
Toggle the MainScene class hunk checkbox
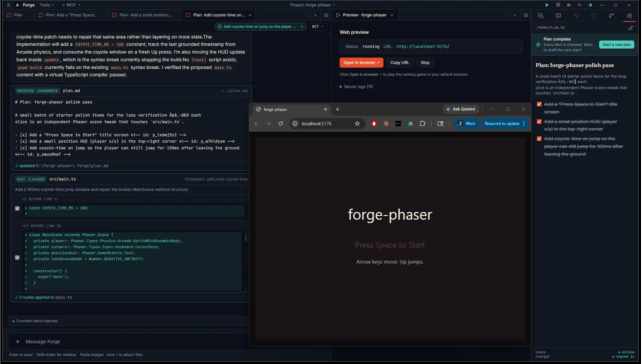click(x=17, y=258)
